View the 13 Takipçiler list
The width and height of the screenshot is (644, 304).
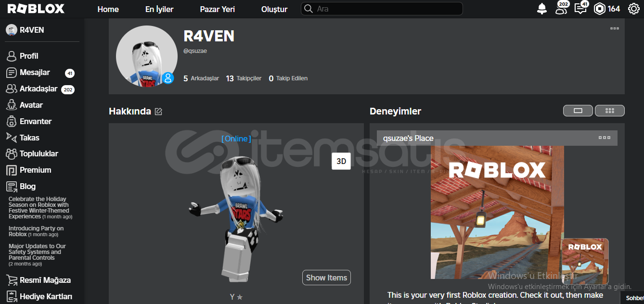click(244, 78)
